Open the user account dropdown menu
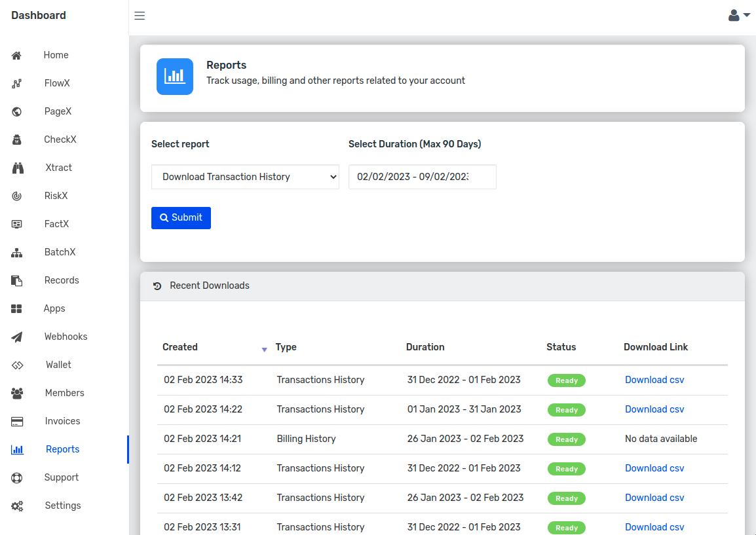 (738, 16)
